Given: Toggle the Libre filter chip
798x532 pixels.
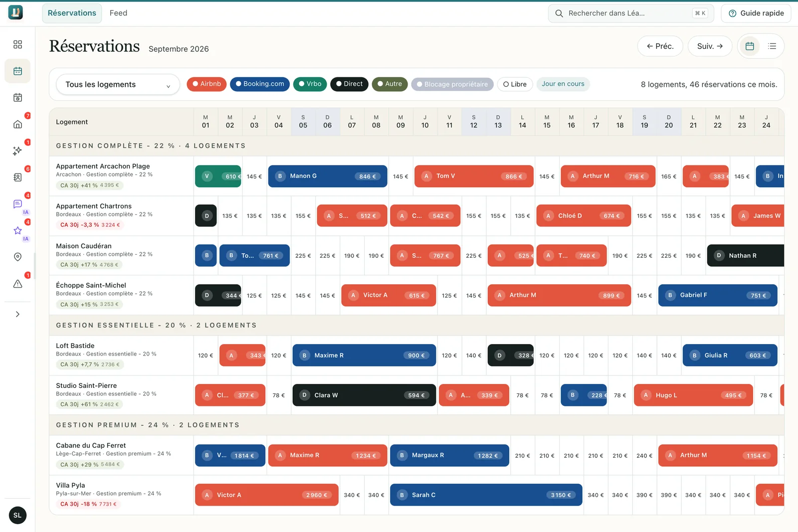Looking at the screenshot, I should (x=515, y=84).
